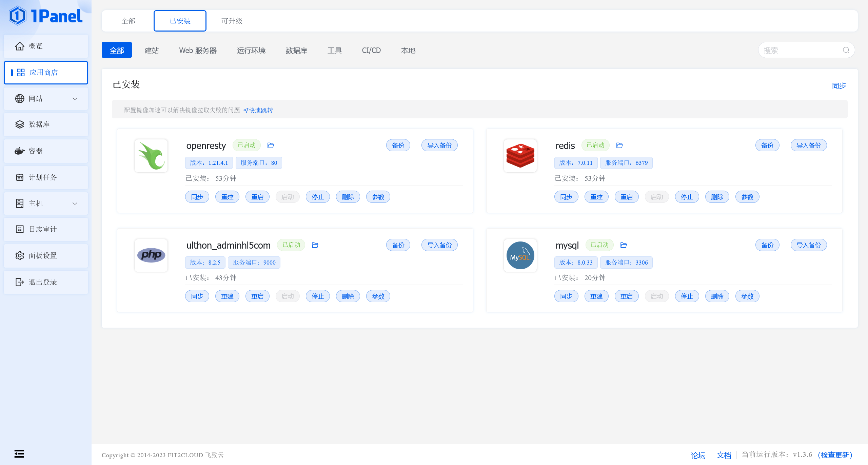Filter apps by 运行环境 category

point(251,50)
